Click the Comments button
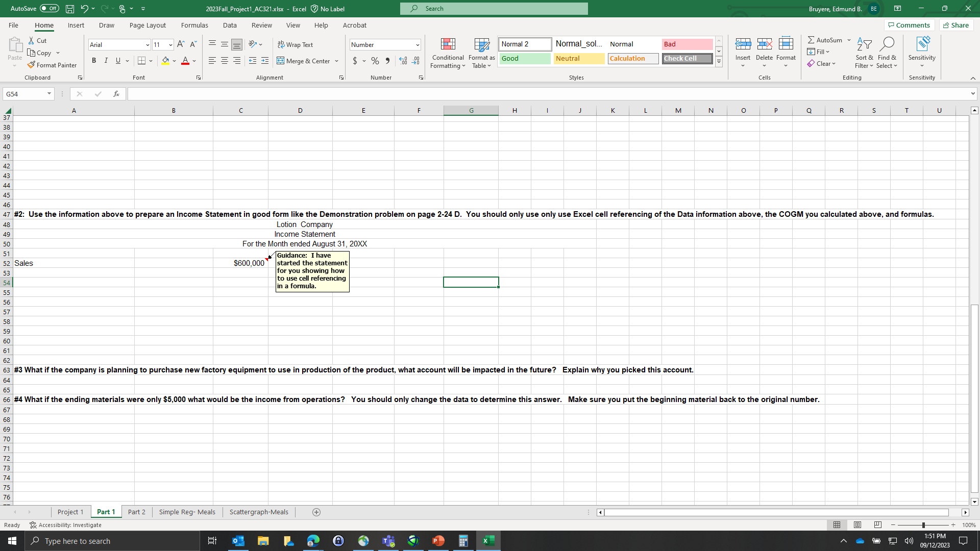 pos(909,25)
